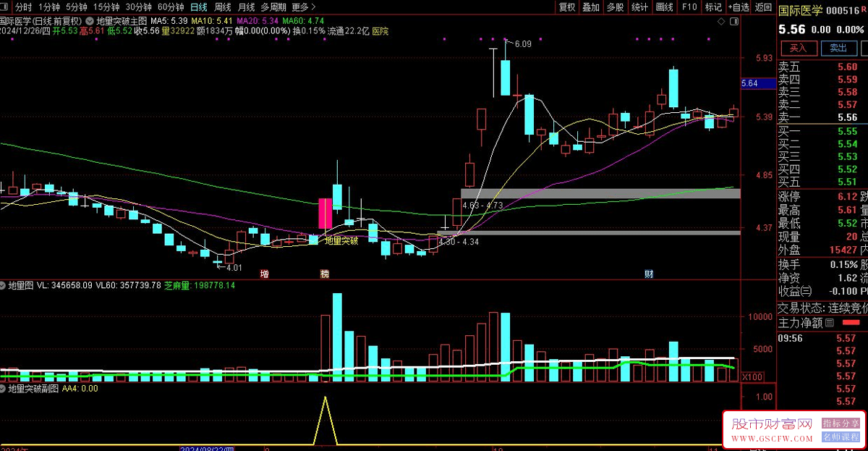Click the 主力净额 list icon
868x451 pixels.
tap(829, 323)
